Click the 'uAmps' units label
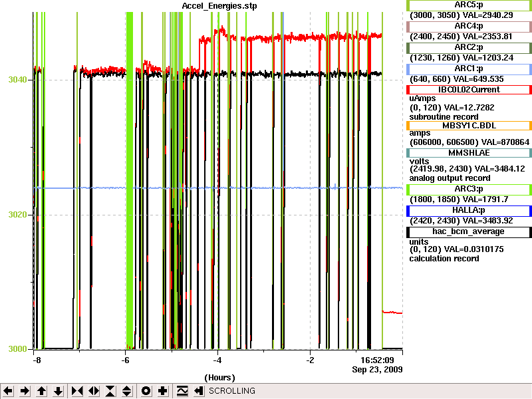This screenshot has width=532, height=399. click(422, 98)
